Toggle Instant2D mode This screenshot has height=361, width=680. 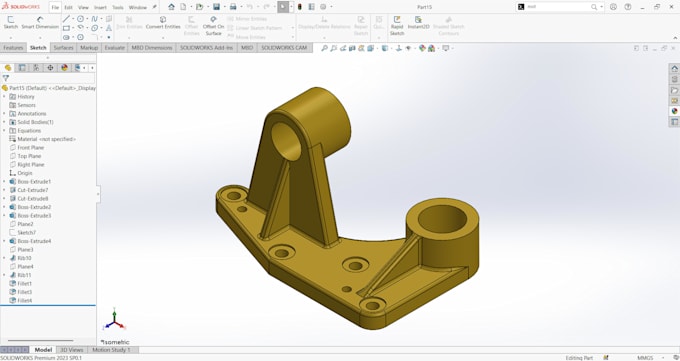pyautogui.click(x=418, y=23)
